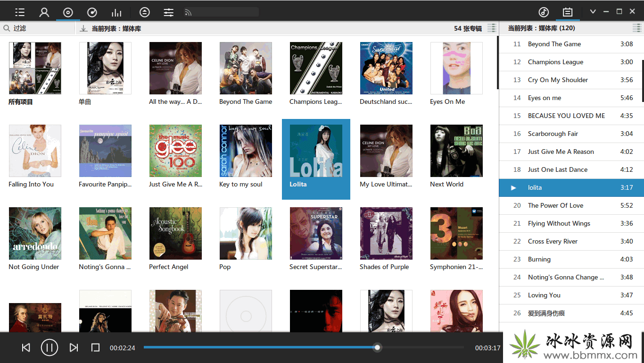The width and height of the screenshot is (644, 363).
Task: Open the 'Favourite Panpip...' album cover
Action: (105, 151)
